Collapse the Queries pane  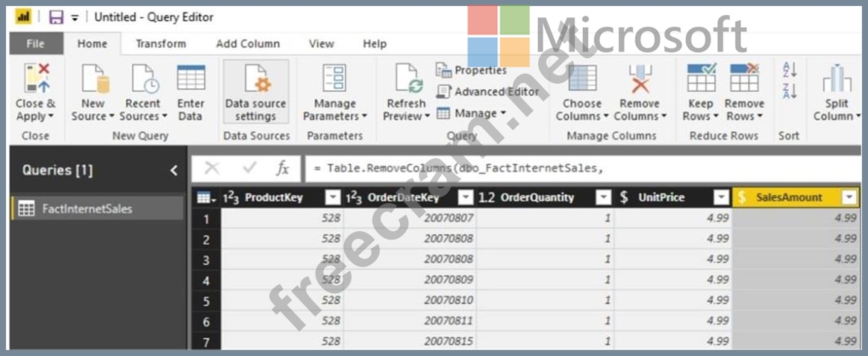pyautogui.click(x=174, y=170)
